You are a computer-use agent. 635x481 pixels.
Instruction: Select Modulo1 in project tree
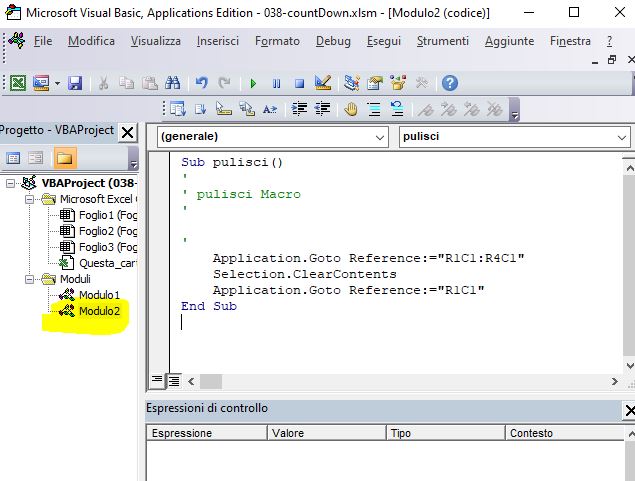89,295
